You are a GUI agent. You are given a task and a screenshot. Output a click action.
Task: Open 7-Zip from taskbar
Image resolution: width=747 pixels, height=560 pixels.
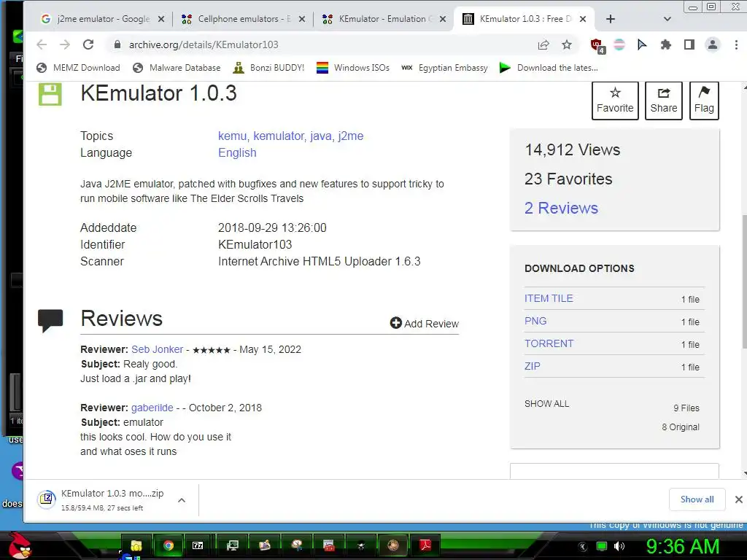(198, 545)
